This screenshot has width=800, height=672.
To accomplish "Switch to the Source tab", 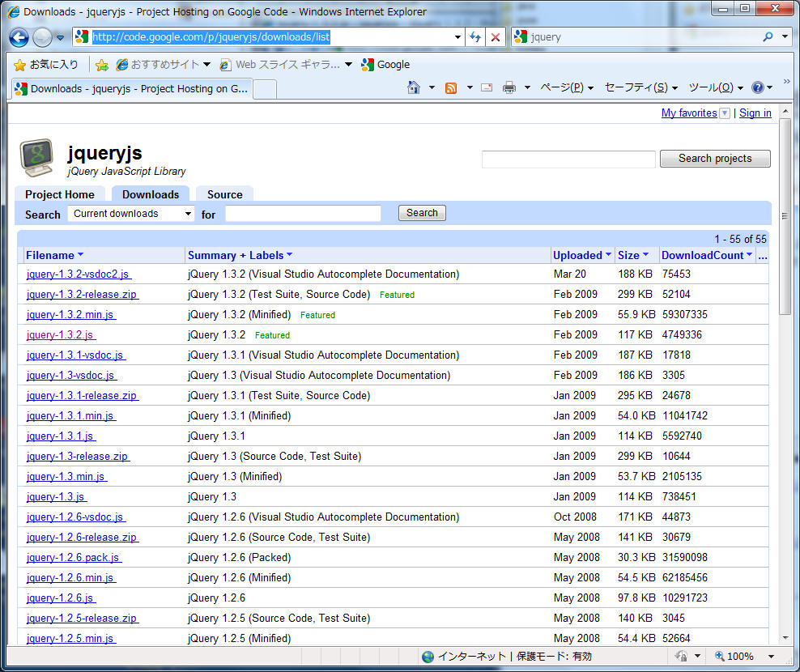I will (224, 194).
